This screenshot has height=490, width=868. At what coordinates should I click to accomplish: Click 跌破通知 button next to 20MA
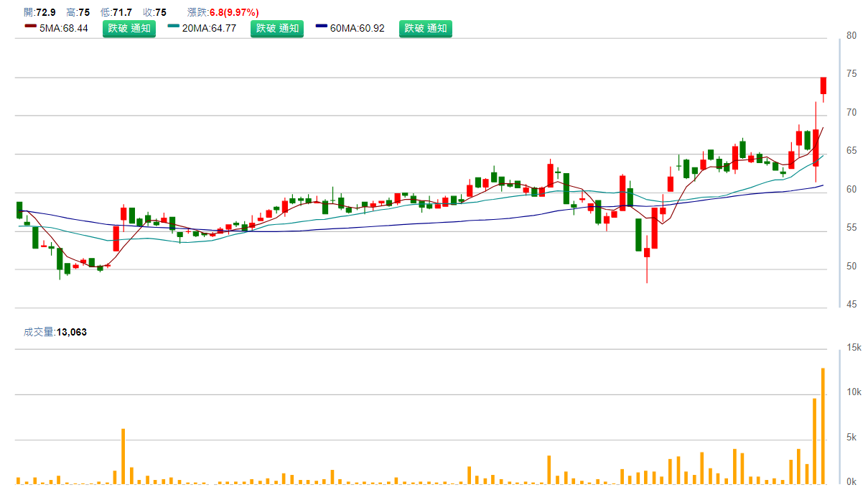tap(277, 29)
